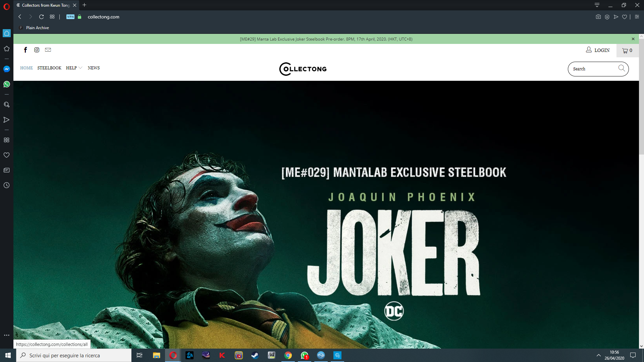Expand the HELP dropdown menu
644x362 pixels.
[x=74, y=68]
